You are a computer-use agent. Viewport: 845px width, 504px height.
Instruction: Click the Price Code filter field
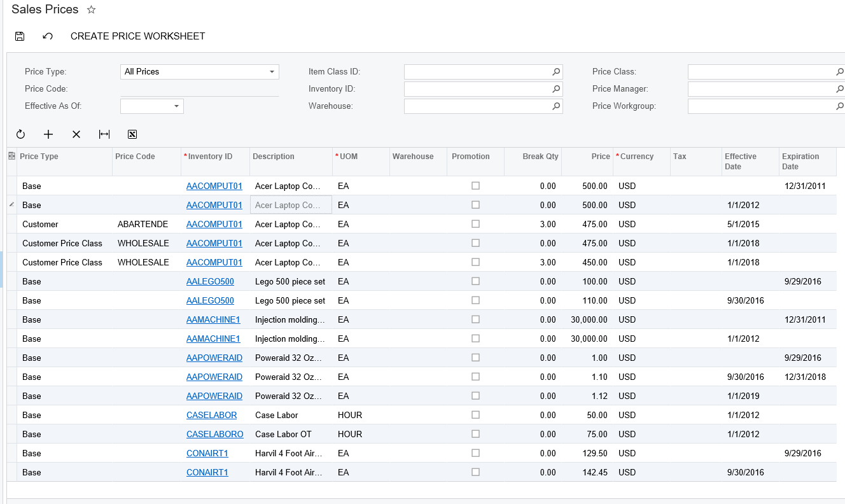tap(200, 88)
